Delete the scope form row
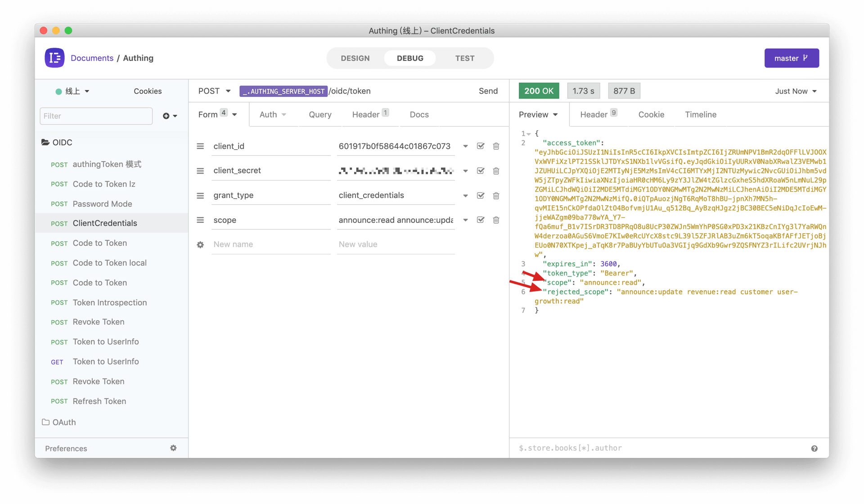This screenshot has height=504, width=864. click(x=496, y=220)
